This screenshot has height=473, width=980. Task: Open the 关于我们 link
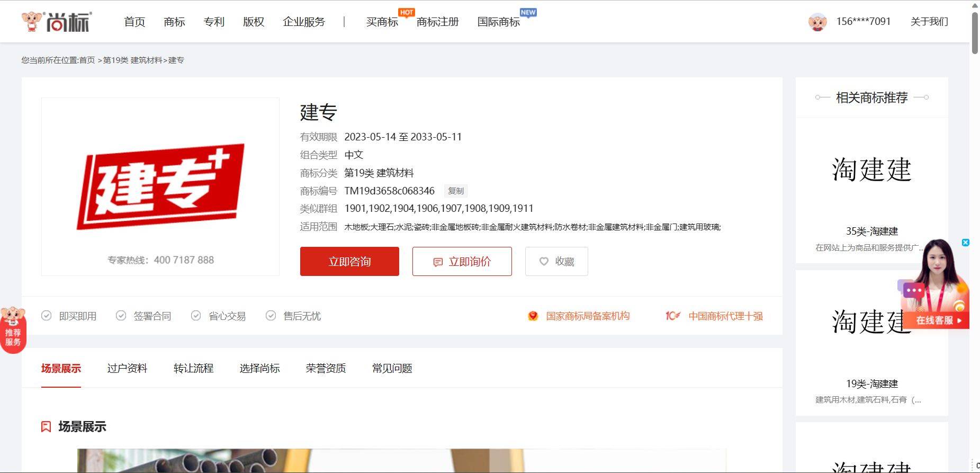pos(929,22)
